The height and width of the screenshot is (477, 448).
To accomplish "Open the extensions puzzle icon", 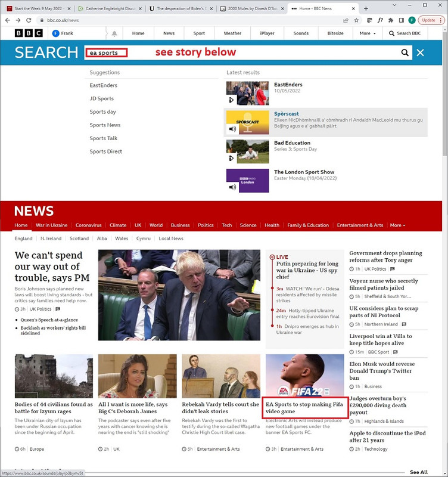I will tap(391, 20).
